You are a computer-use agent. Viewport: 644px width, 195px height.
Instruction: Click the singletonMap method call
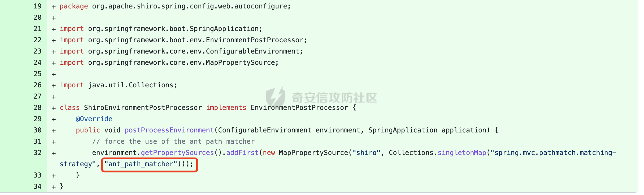(462, 153)
